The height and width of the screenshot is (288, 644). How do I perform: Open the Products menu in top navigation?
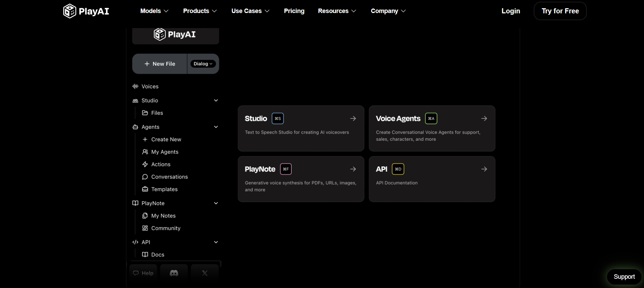click(x=200, y=11)
